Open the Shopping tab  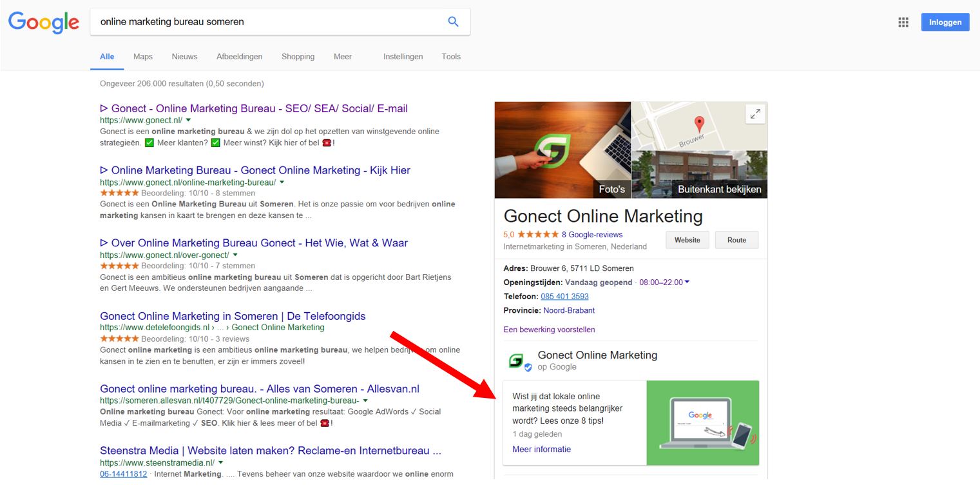click(298, 57)
